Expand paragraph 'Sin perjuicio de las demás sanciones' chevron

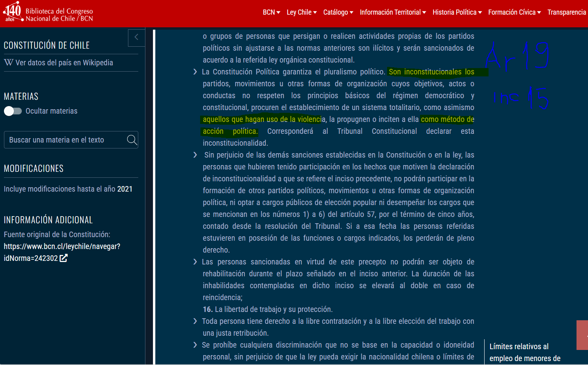pos(195,155)
